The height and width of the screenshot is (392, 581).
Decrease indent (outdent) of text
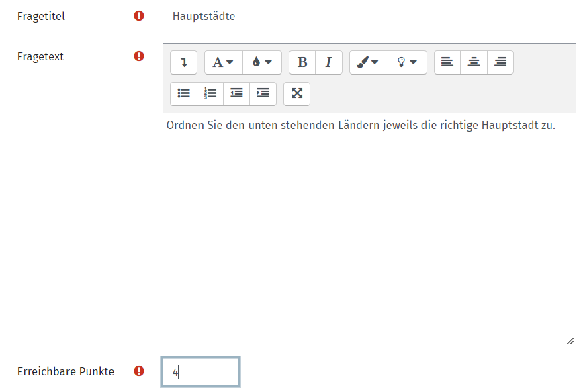tap(236, 94)
